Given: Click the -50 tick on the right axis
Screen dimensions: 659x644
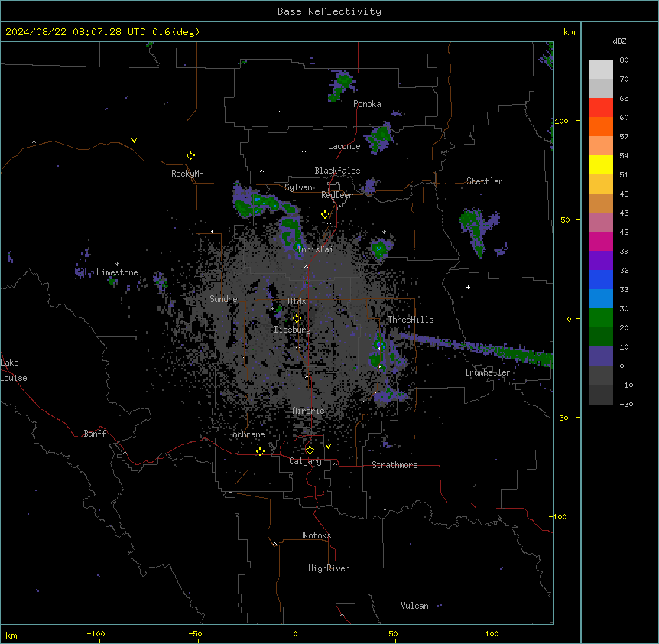Looking at the screenshot, I should (561, 418).
